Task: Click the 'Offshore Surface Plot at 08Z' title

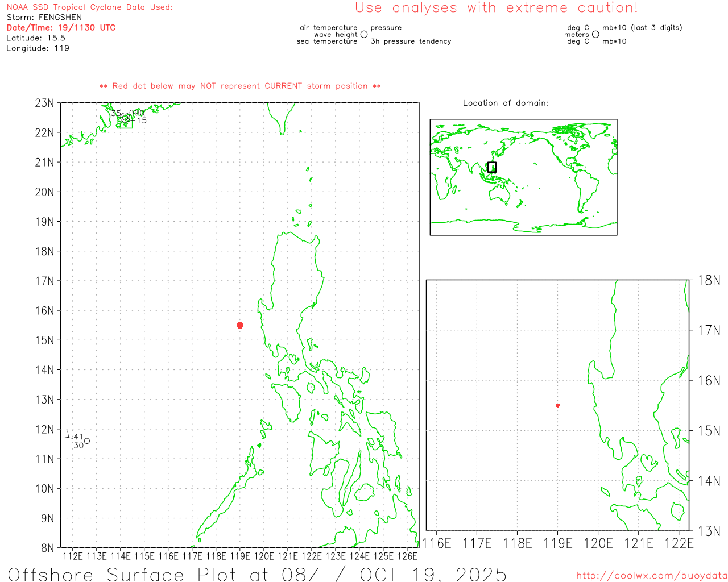Action: pyautogui.click(x=257, y=574)
